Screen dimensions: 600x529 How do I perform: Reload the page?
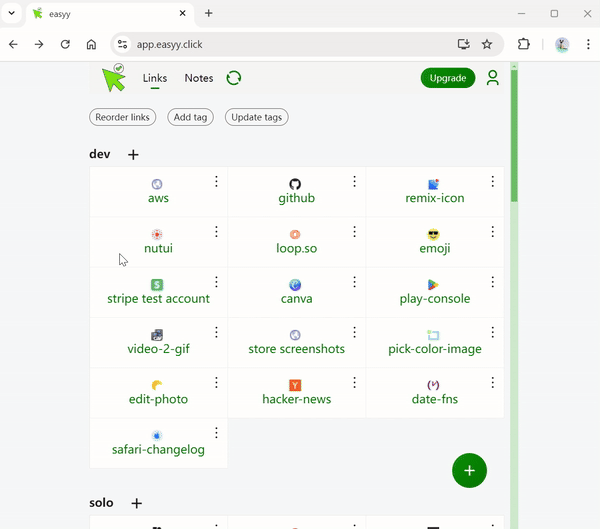(x=65, y=44)
